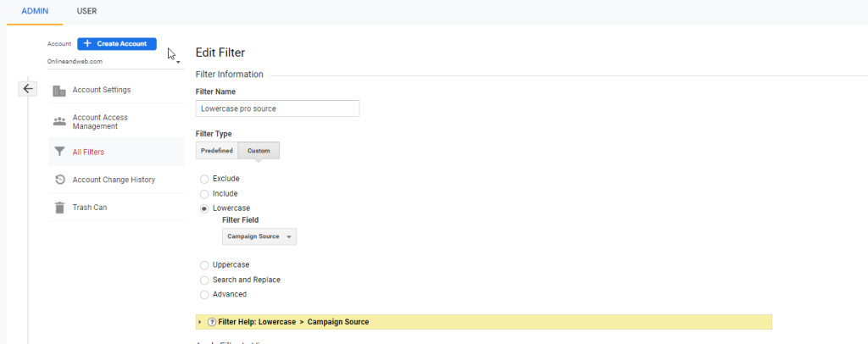
Task: Click the All Filters funnel icon
Action: pyautogui.click(x=59, y=153)
